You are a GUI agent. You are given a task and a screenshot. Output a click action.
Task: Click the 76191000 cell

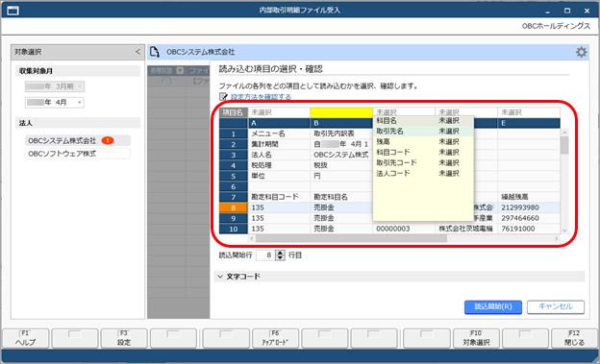tap(529, 229)
